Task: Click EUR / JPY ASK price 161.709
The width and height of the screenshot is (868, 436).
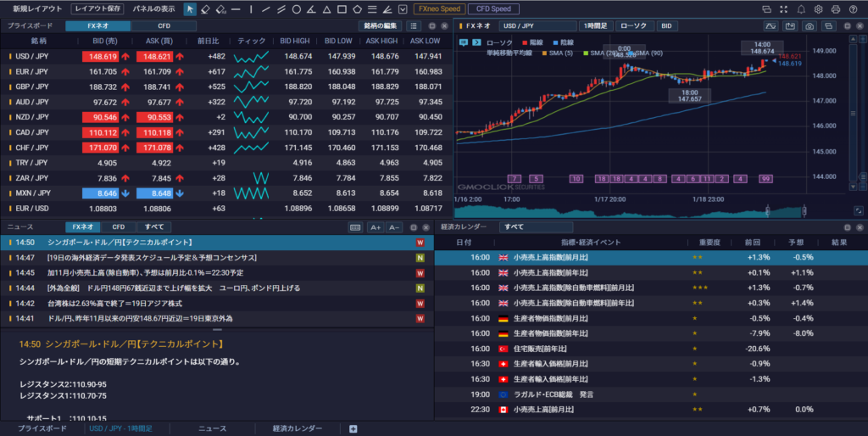Action: coord(157,71)
